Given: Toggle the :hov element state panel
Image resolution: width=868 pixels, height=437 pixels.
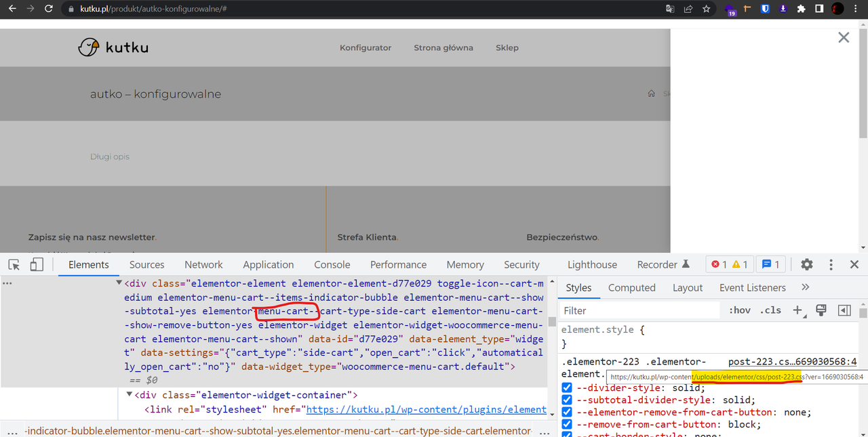Looking at the screenshot, I should click(x=740, y=310).
